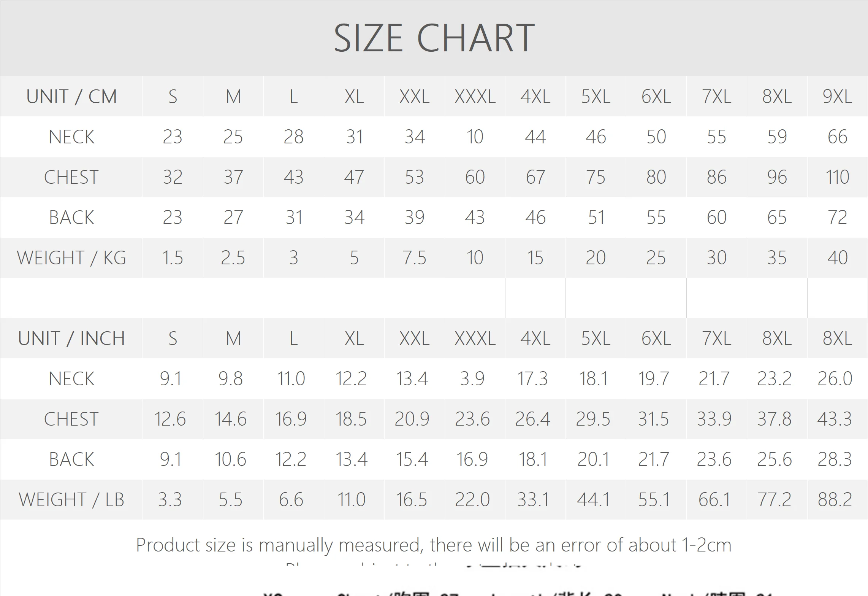Click the weight cell showing 1.5
The height and width of the screenshot is (596, 868).
173,258
